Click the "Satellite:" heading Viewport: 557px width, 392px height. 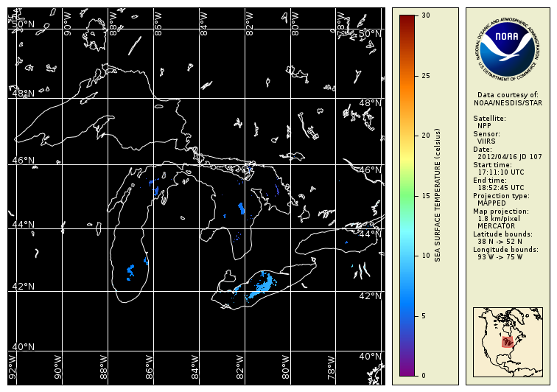tap(489, 119)
